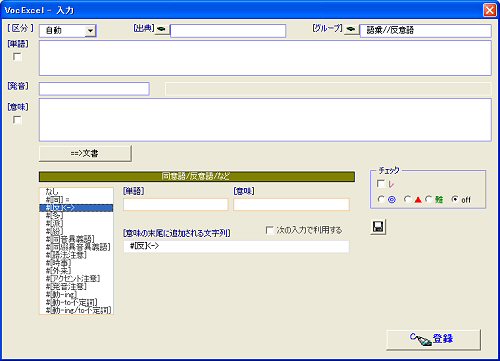The height and width of the screenshot is (361, 500).
Task: Click the 発音 pronunciation input field
Action: tap(94, 89)
